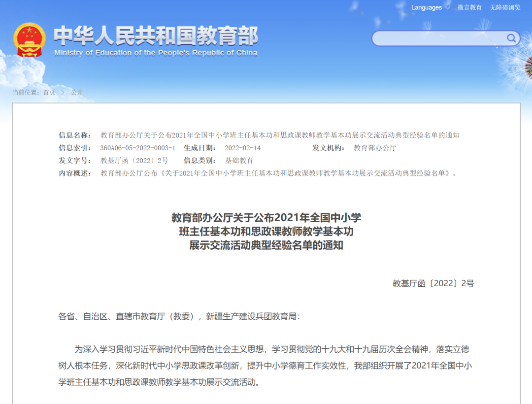The width and height of the screenshot is (532, 404).
Task: Click the headline line 班主任基本功和思政课教师教学基本功
Action: (266, 232)
